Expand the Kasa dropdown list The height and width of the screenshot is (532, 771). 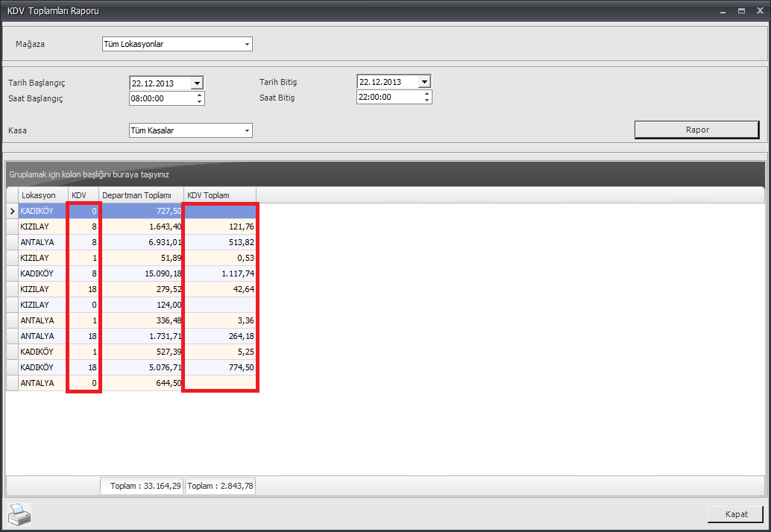coord(247,131)
